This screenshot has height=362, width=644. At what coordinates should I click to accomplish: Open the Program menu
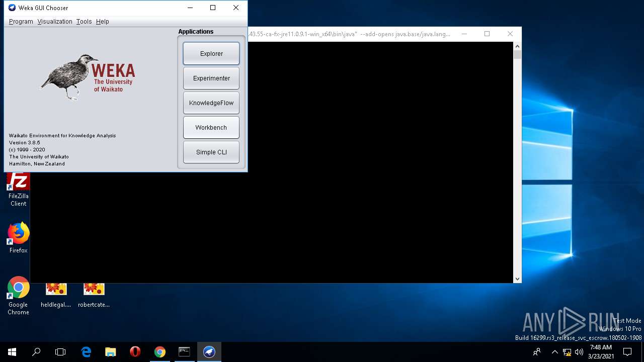pyautogui.click(x=21, y=22)
